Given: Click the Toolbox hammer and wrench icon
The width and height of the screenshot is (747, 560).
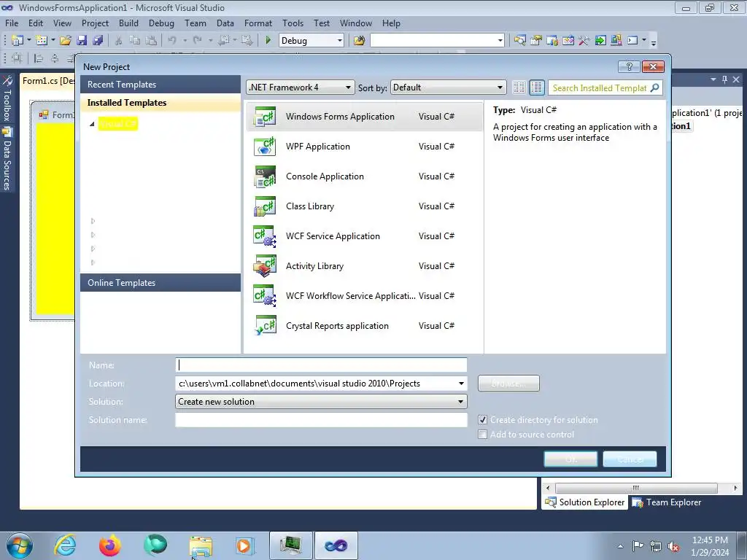Looking at the screenshot, I should (584, 41).
